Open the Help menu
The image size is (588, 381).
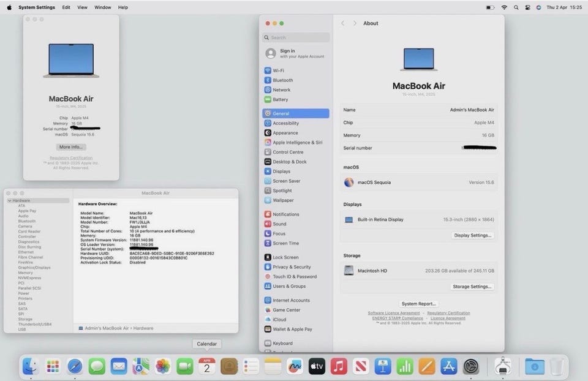(123, 7)
